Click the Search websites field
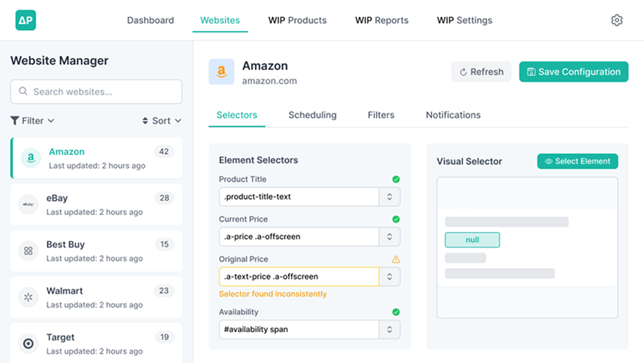This screenshot has height=363, width=644. [96, 91]
